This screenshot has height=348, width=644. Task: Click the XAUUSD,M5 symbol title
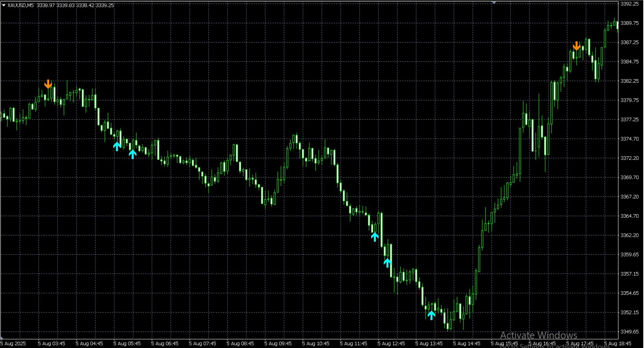point(21,6)
